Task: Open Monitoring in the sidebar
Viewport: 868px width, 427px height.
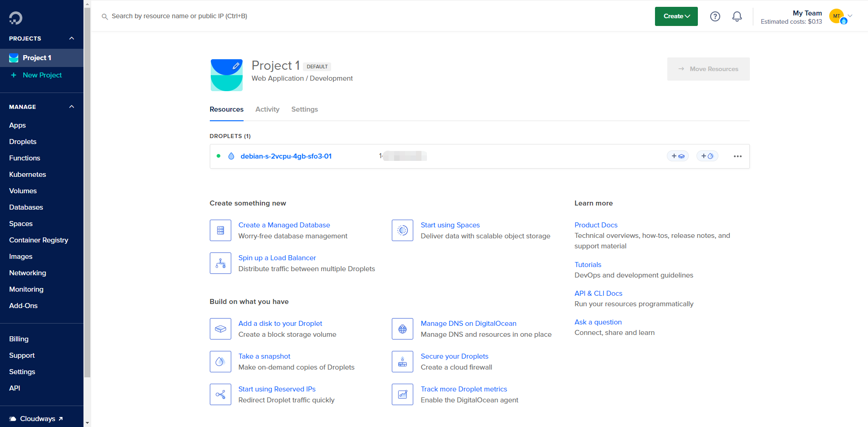Action: click(26, 289)
